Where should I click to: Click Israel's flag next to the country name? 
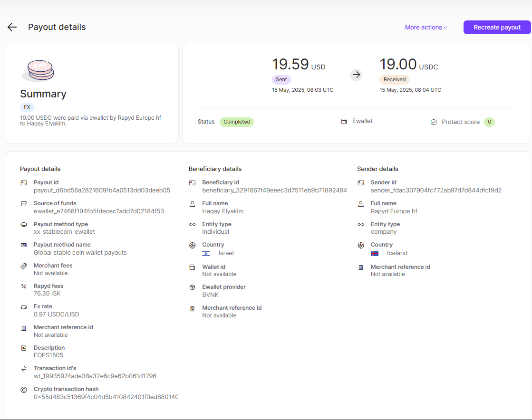[x=205, y=253]
